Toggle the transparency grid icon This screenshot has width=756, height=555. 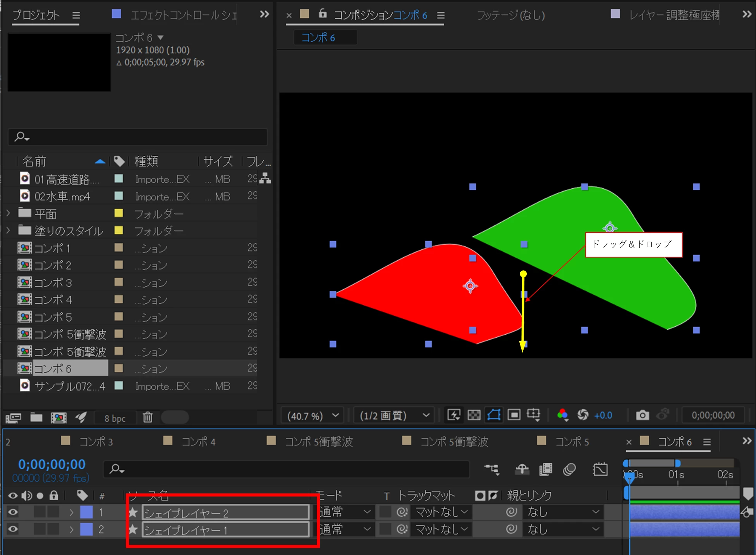474,415
